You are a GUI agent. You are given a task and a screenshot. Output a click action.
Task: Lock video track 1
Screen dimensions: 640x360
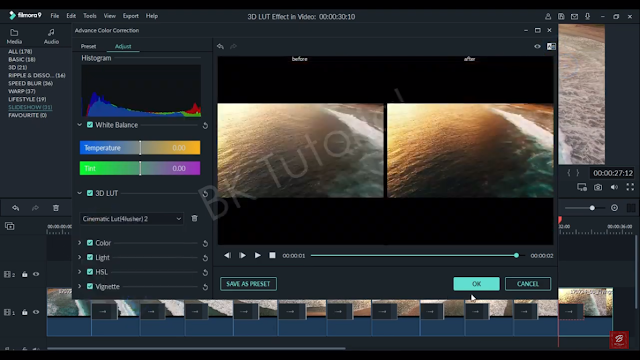tap(24, 312)
